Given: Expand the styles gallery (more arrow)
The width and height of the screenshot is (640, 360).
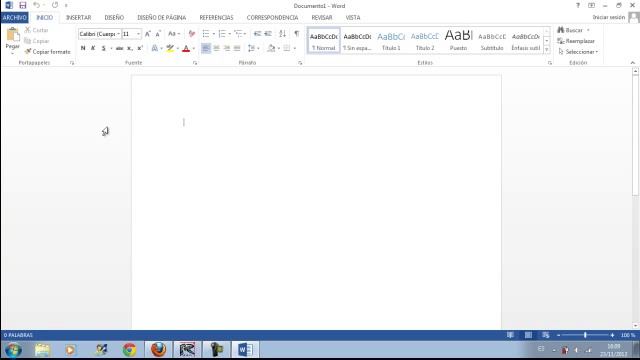Looking at the screenshot, I should coord(547,50).
